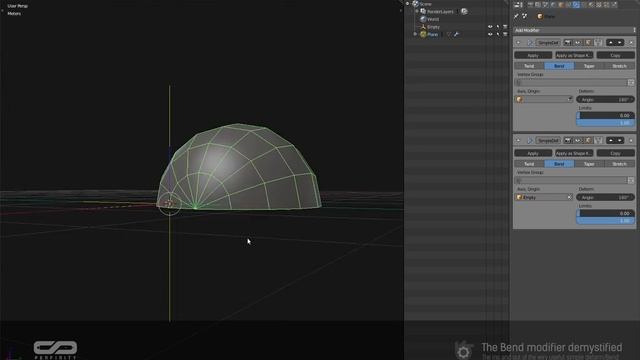Adjust the first modifier's lower limit slider
The width and height of the screenshot is (640, 360).
(605, 115)
